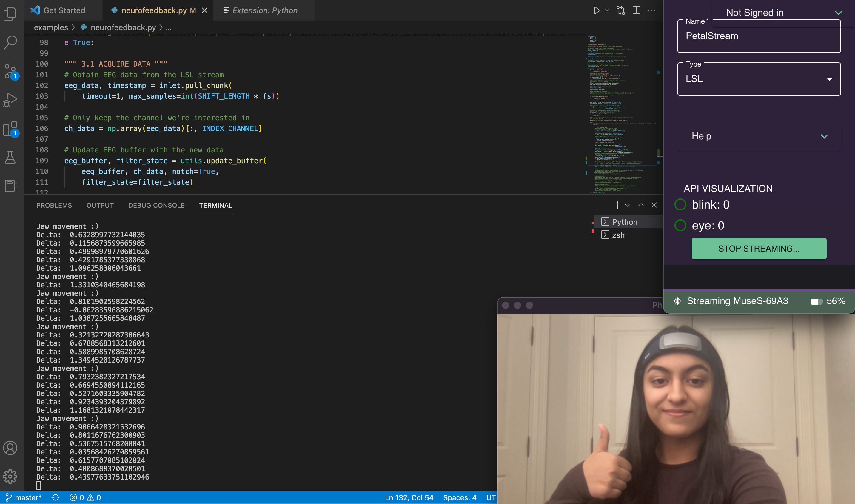Click the open changes compare icon
Image resolution: width=855 pixels, height=504 pixels.
621,10
